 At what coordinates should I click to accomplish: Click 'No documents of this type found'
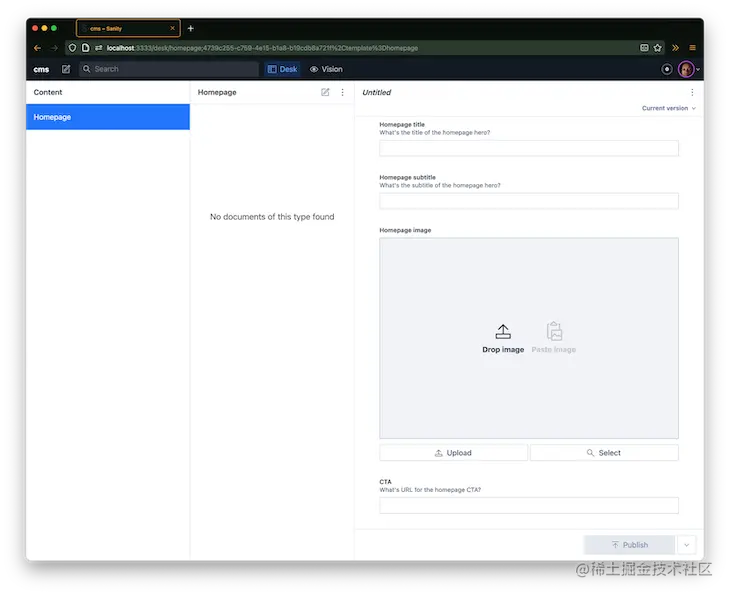(272, 217)
